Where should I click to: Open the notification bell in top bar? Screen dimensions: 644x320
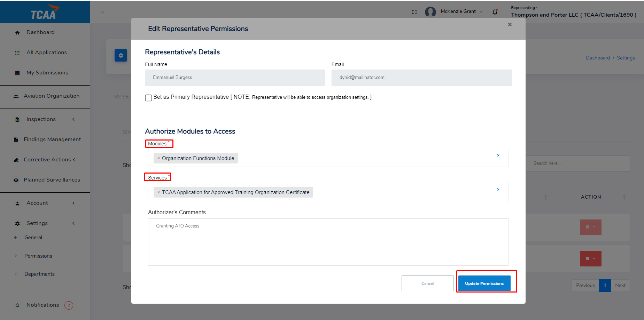click(495, 12)
